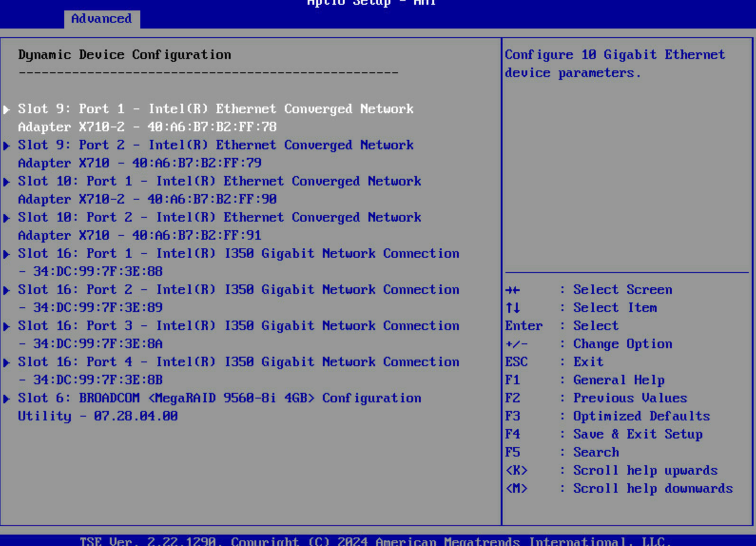This screenshot has width=756, height=546.
Task: Click the Previous Values label
Action: pyautogui.click(x=630, y=398)
